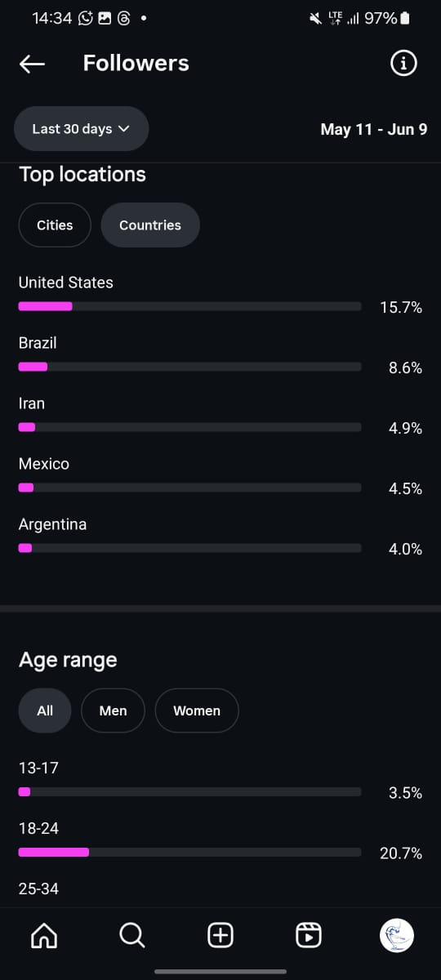The image size is (441, 980).
Task: Tap the Threads notification icon in status bar
Action: tap(123, 18)
